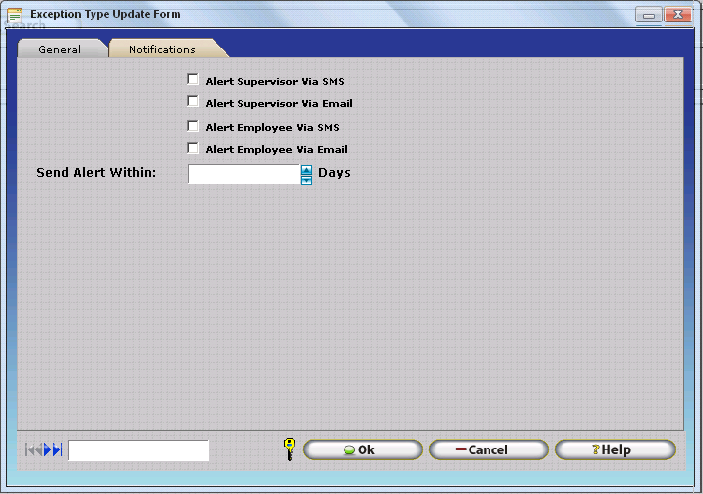Screen dimensions: 703x494
Task: Go to the next record arrow
Action: coord(48,450)
